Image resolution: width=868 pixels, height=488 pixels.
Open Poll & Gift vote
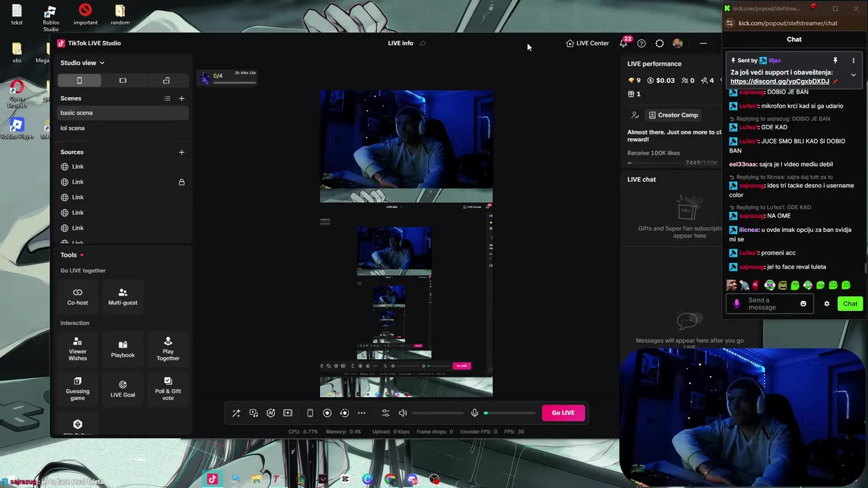pyautogui.click(x=168, y=389)
